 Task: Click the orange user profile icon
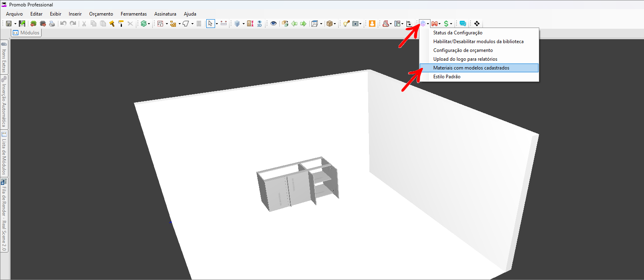pyautogui.click(x=372, y=24)
